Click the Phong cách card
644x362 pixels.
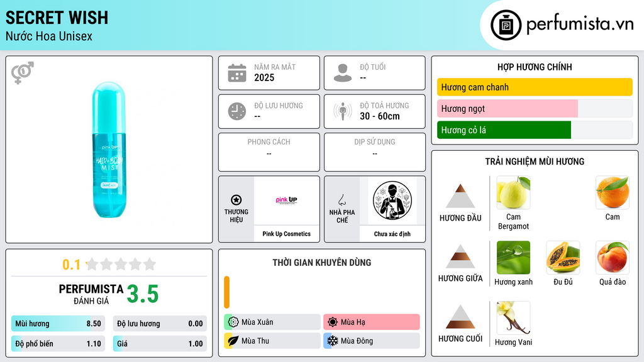tap(269, 152)
